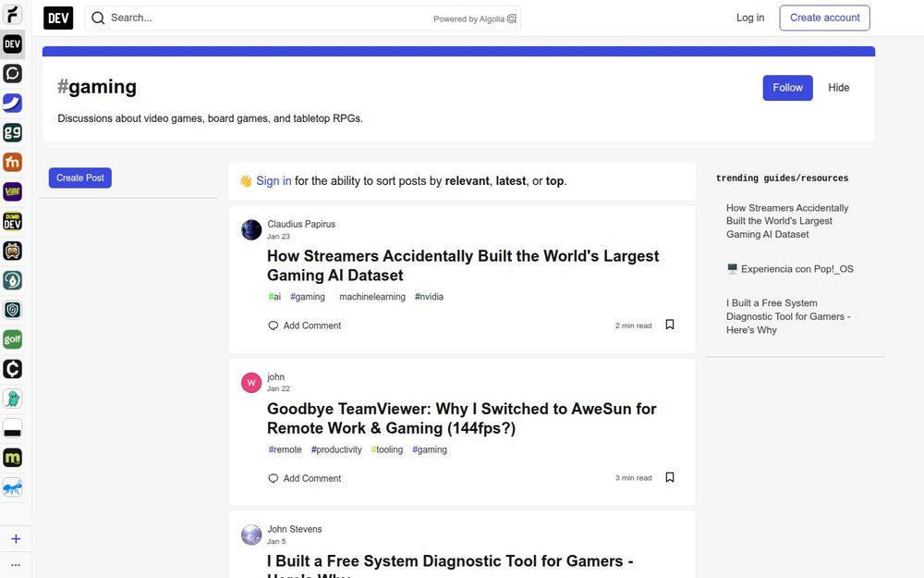Add Comment on Goodbye TeamViewer post
The height and width of the screenshot is (578, 924).
305,478
